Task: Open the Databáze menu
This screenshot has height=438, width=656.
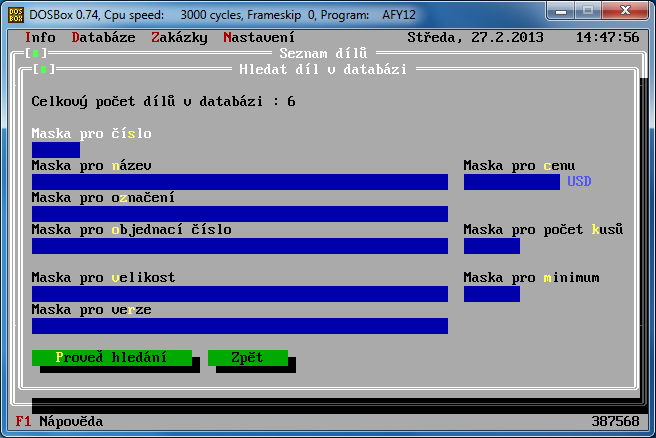Action: point(104,37)
